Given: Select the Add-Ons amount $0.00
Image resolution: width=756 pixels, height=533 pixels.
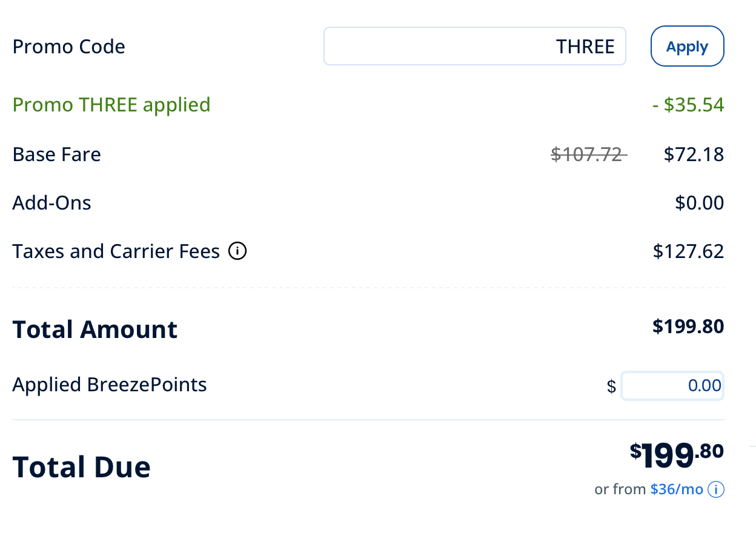Looking at the screenshot, I should (x=699, y=202).
